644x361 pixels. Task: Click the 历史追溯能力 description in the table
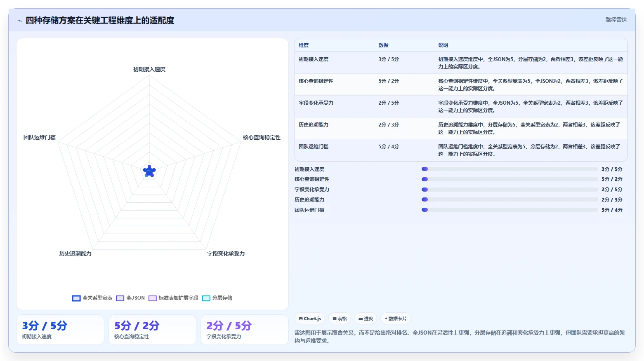click(x=530, y=129)
